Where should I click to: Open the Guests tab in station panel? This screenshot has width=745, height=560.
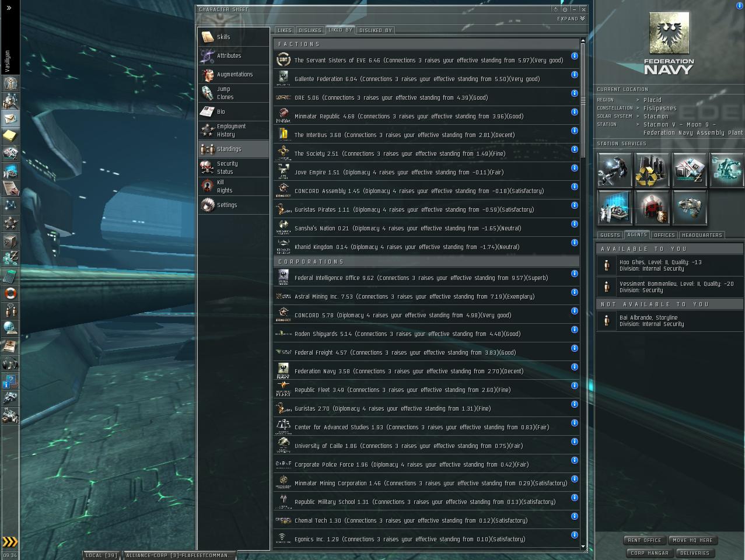610,235
